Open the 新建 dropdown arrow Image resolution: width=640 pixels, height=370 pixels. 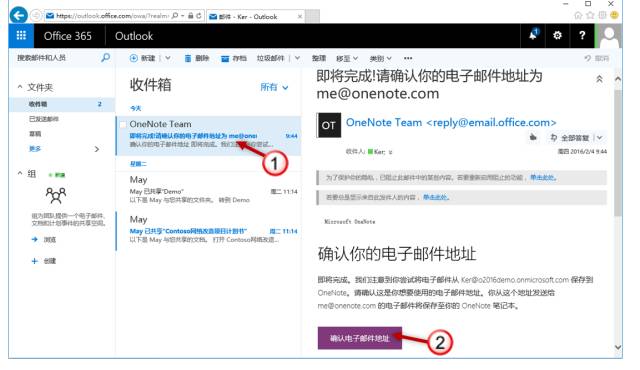[168, 58]
